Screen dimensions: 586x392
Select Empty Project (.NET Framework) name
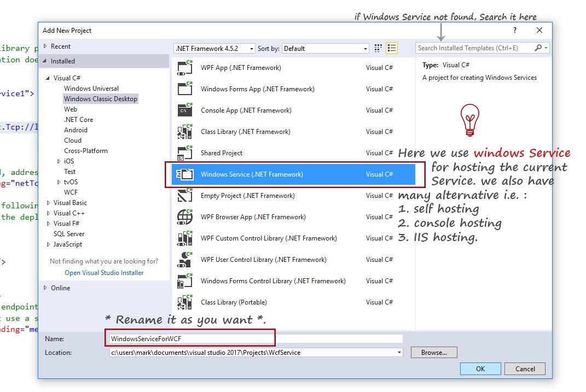247,196
